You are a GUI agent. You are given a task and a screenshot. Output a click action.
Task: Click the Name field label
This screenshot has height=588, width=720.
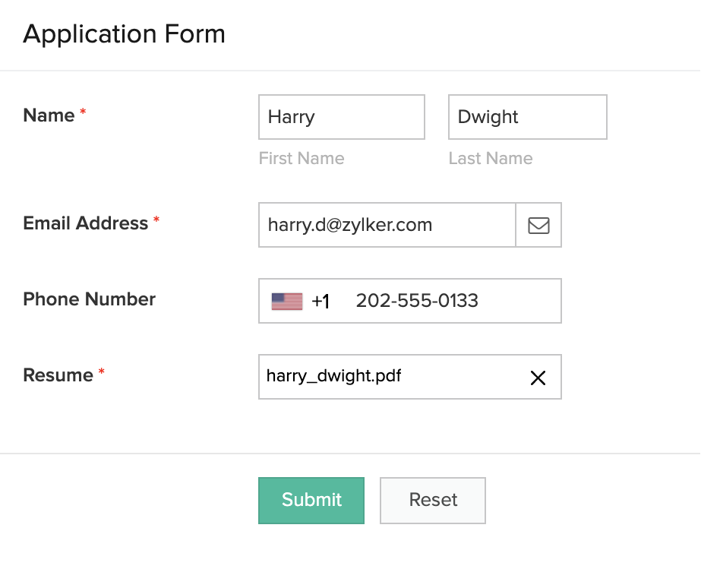point(49,115)
